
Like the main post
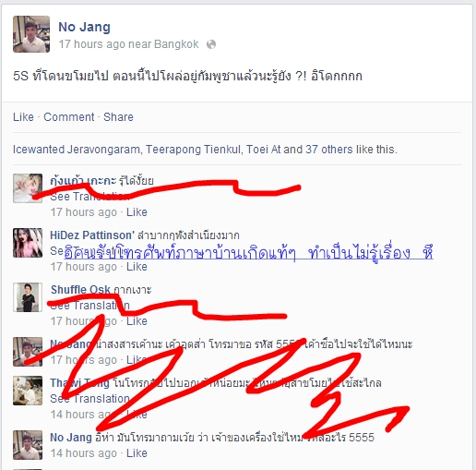pyautogui.click(x=23, y=117)
